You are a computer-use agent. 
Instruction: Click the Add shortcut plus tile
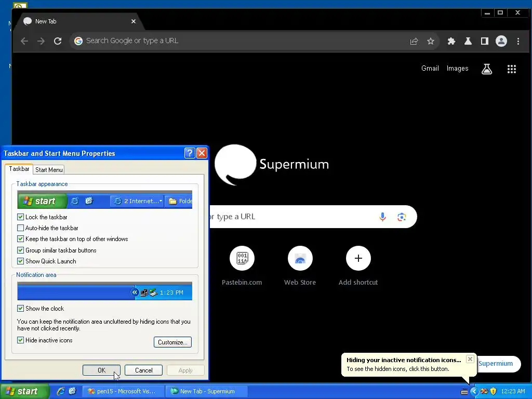coord(358,265)
